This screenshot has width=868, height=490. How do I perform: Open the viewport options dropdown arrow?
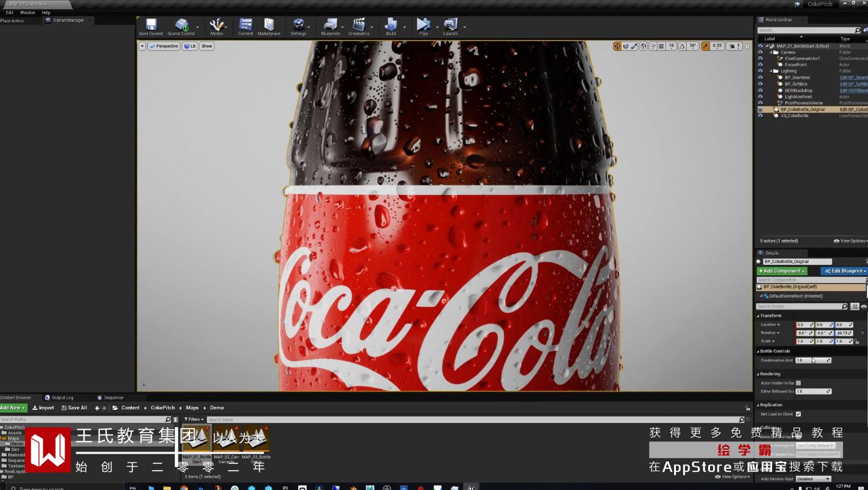pyautogui.click(x=142, y=46)
